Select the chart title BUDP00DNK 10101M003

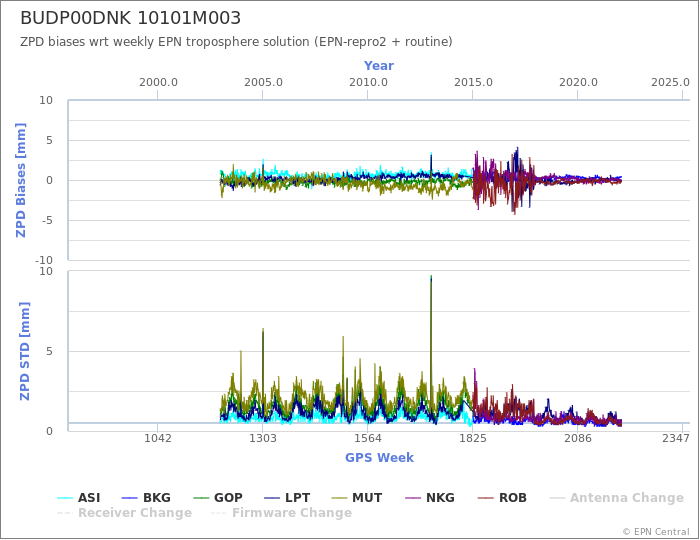tap(130, 18)
